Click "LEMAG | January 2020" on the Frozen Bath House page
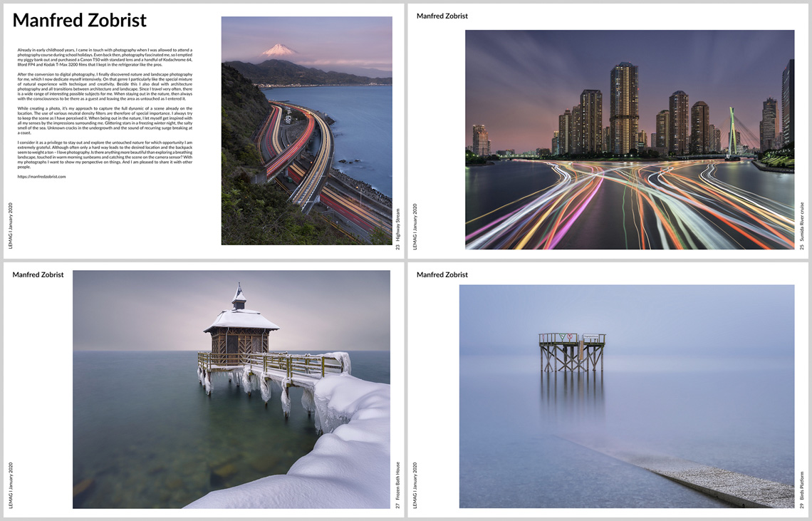This screenshot has height=521, width=812. click(x=11, y=485)
